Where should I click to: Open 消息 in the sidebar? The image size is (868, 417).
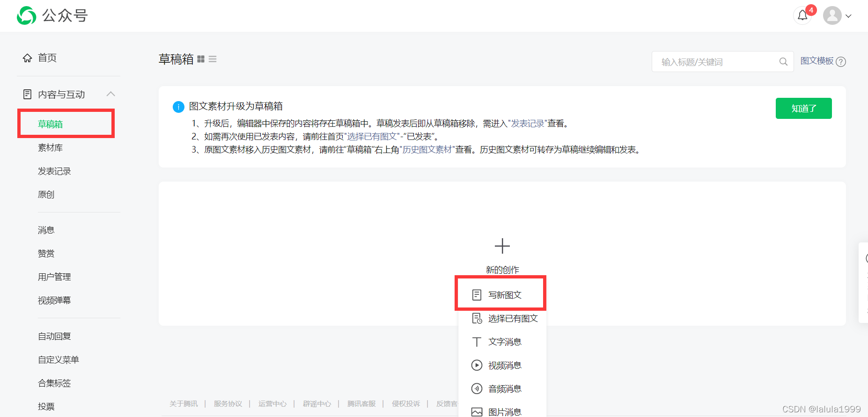point(46,230)
